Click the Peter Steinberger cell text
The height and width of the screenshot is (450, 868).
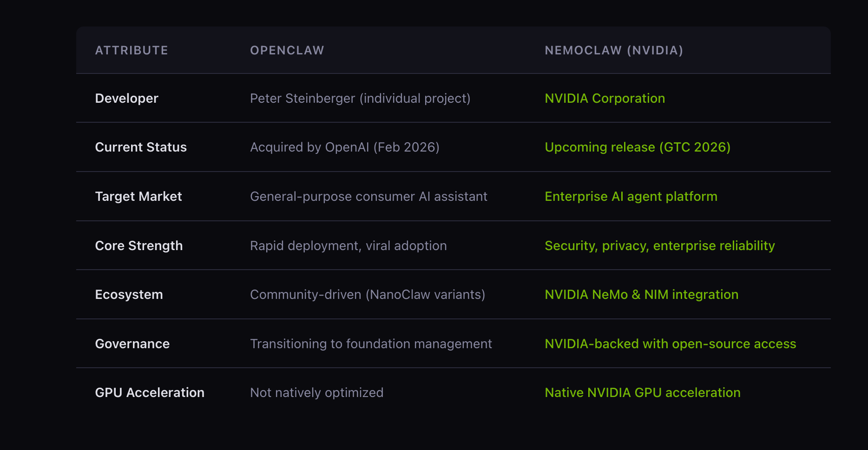(360, 99)
